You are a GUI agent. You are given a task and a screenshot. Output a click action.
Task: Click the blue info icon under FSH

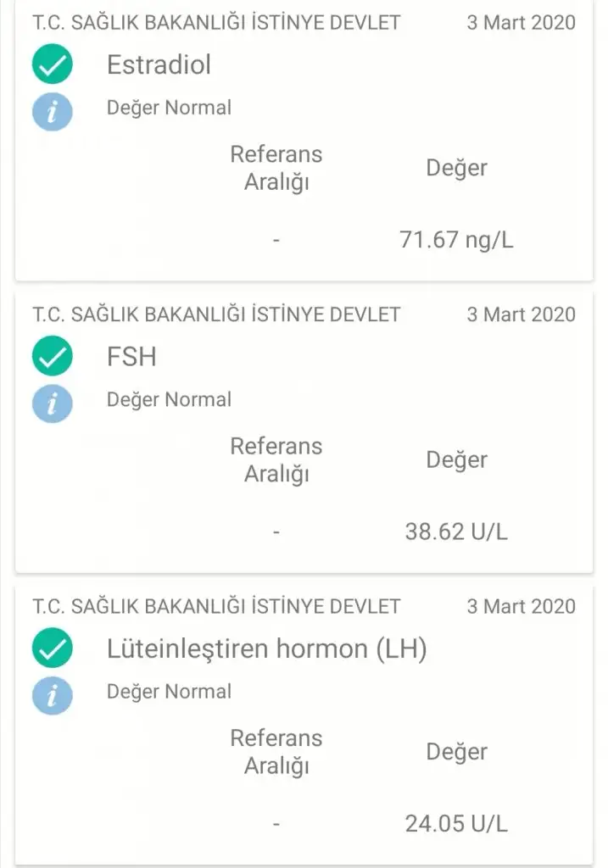[x=53, y=403]
